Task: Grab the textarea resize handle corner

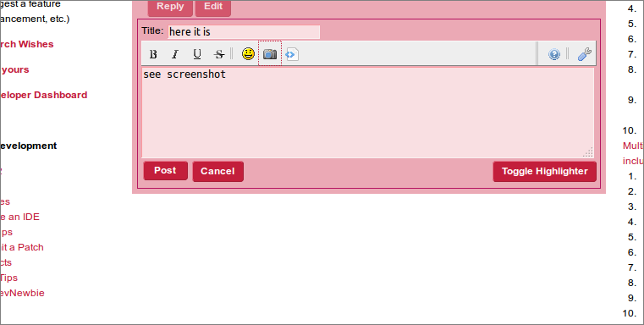Action: pos(588,152)
